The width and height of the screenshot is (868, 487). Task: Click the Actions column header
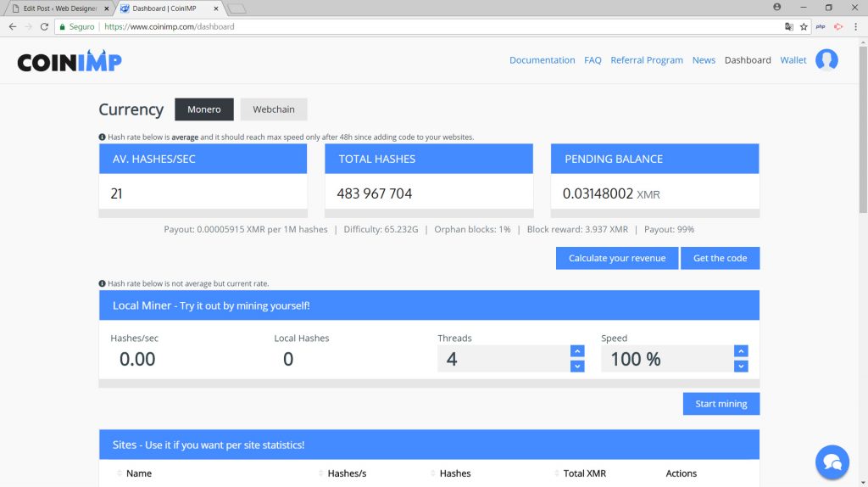(x=681, y=473)
